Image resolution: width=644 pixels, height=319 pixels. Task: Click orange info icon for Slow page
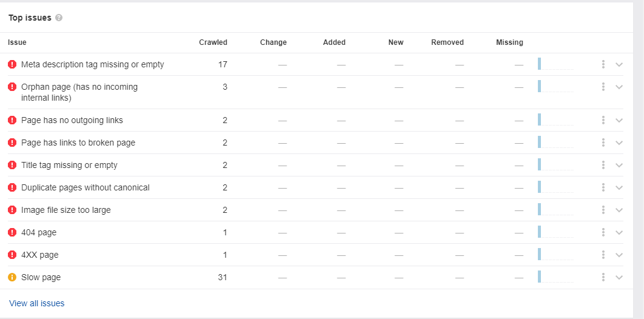pyautogui.click(x=12, y=277)
